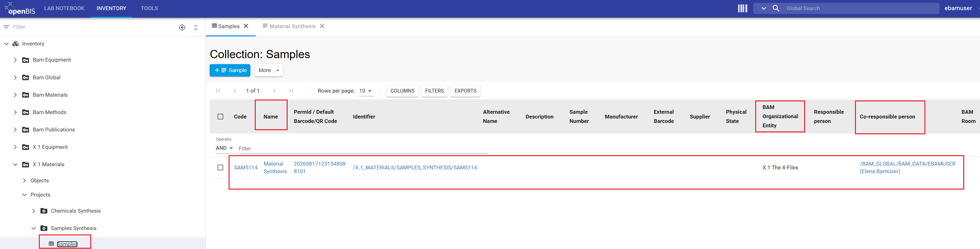The image size is (980, 249).
Task: Close the Material Synthesis tab
Action: click(x=322, y=26)
